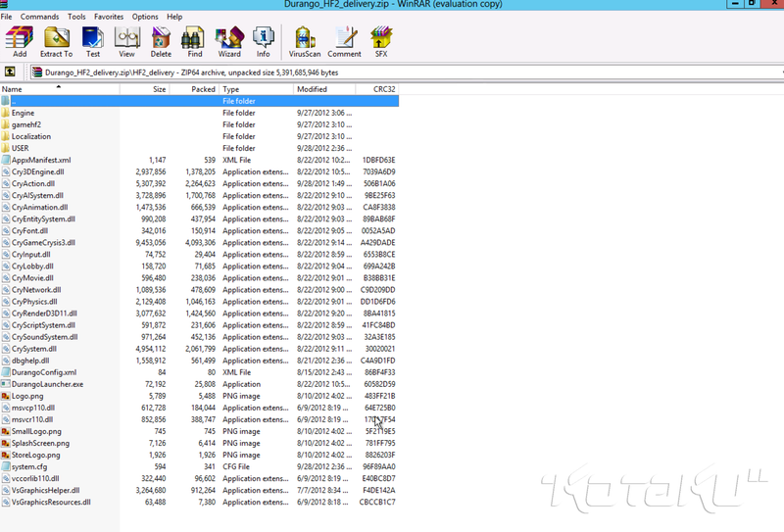
Task: Click the SFX toolbar icon
Action: (x=381, y=38)
